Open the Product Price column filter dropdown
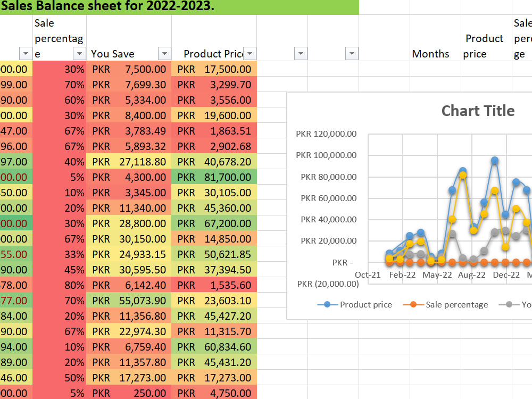 point(250,53)
